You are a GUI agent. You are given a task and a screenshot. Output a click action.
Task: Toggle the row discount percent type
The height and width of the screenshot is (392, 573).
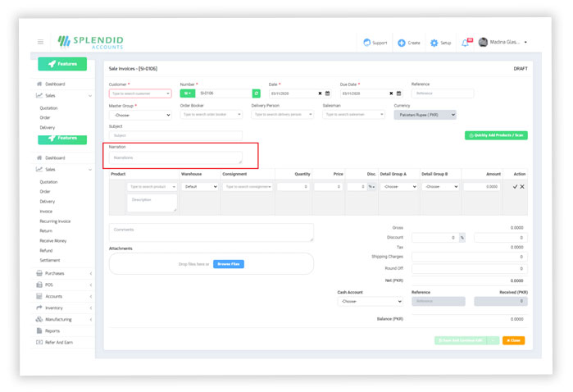pos(371,187)
